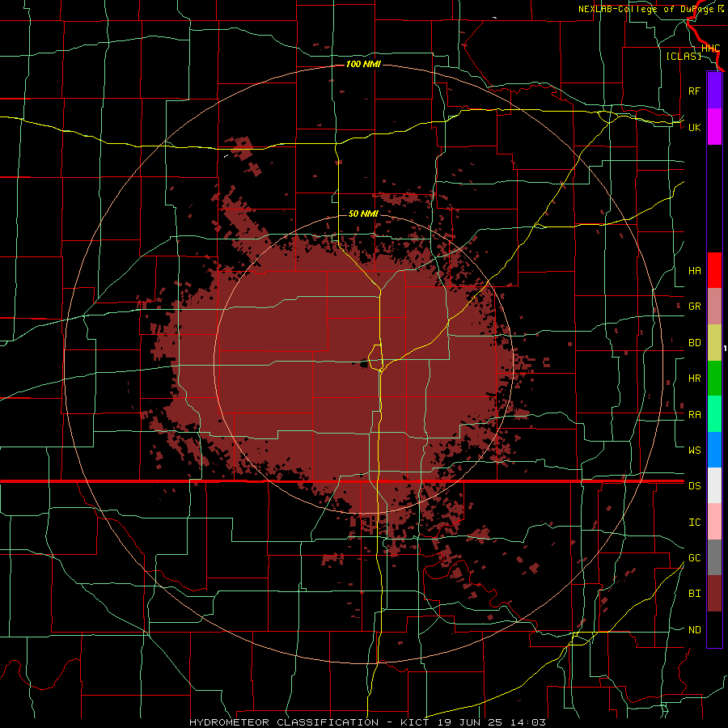Pick the blue WS legend swatch
The height and width of the screenshot is (728, 728).
point(714,450)
